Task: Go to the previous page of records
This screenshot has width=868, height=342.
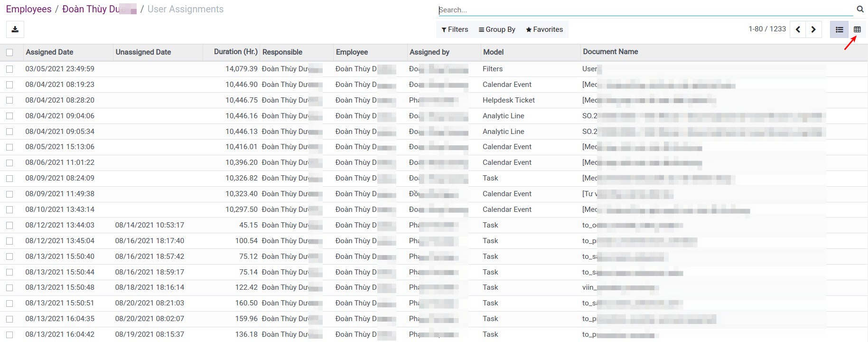Action: tap(798, 29)
